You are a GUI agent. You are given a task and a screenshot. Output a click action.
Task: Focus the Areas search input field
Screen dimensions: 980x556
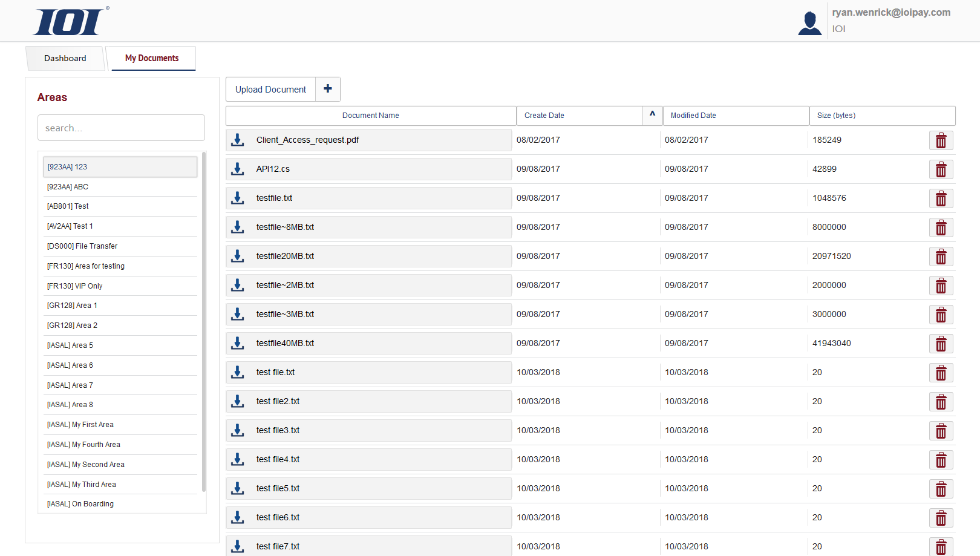121,128
